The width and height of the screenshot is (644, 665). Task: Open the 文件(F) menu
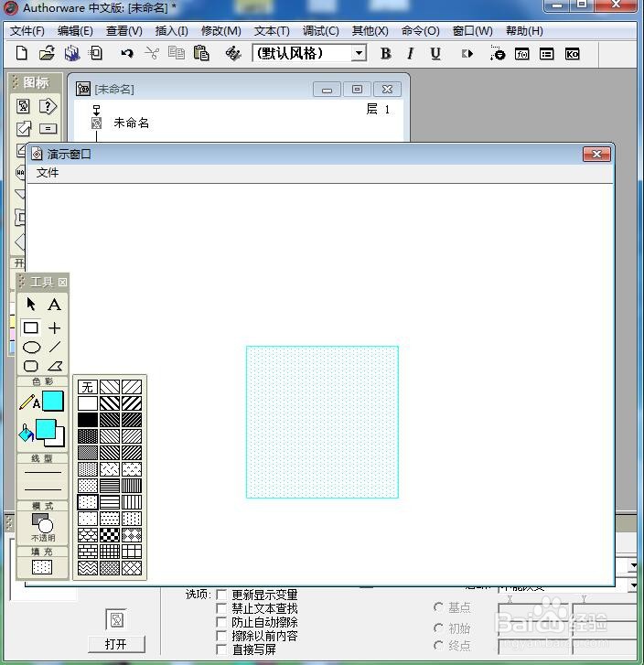(x=27, y=31)
